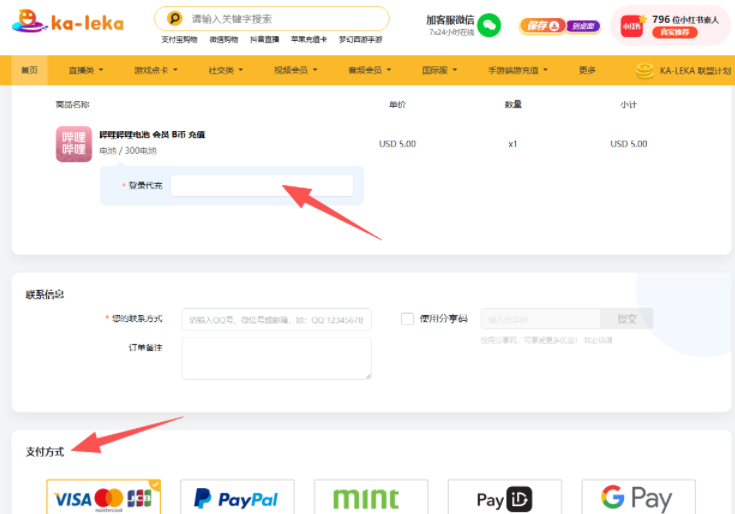The width and height of the screenshot is (735, 514).
Task: Click 梦幻西游手游 quick search link
Action: point(360,39)
